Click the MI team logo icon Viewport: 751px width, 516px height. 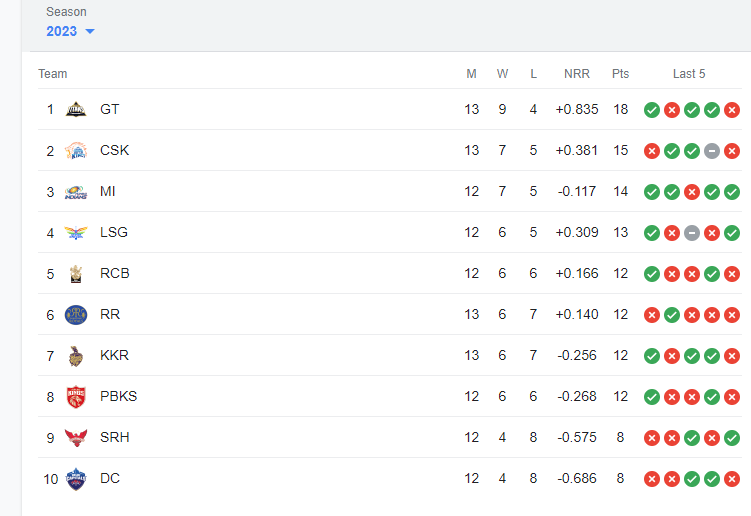76,191
